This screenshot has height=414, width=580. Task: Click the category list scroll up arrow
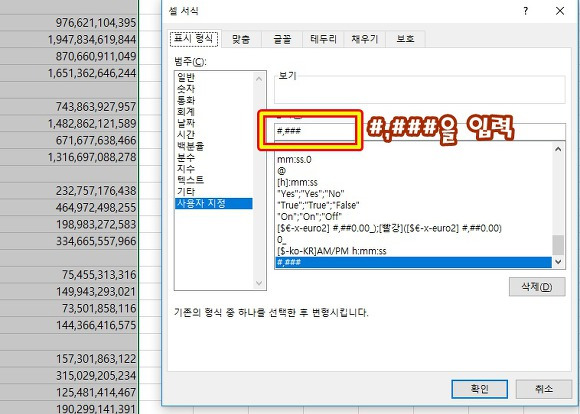click(259, 78)
